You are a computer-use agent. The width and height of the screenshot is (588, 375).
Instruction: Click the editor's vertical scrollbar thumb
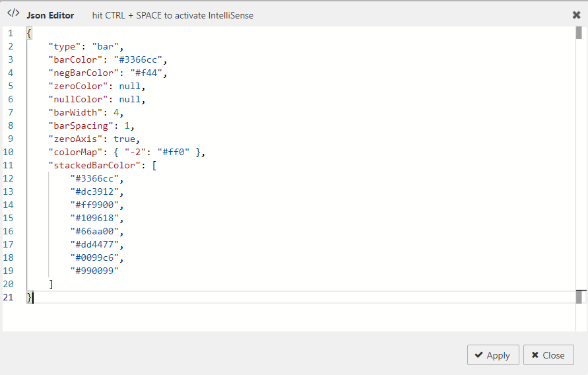578,34
